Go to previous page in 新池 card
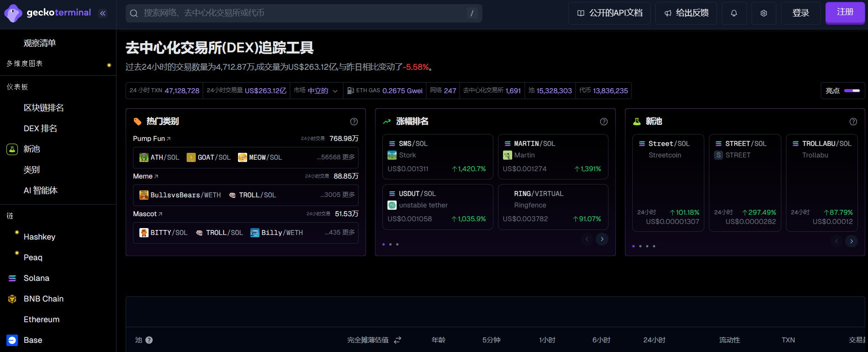 click(x=836, y=241)
